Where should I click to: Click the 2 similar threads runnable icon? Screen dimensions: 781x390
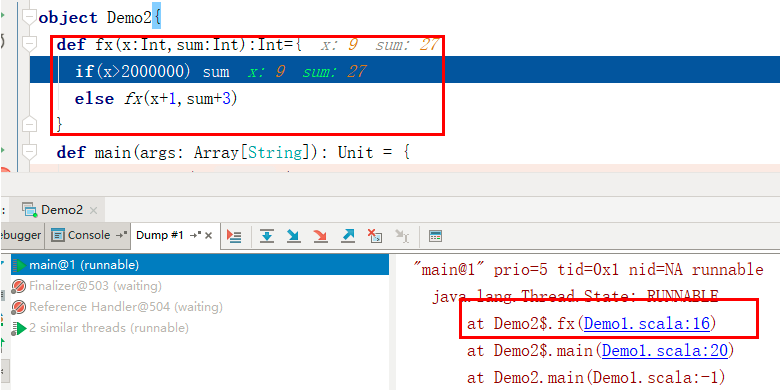[19, 328]
